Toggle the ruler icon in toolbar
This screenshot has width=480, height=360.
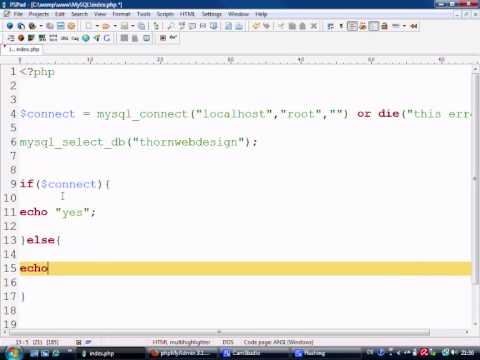coord(395,26)
